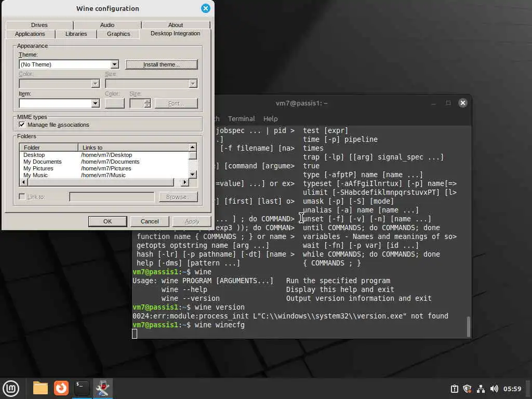Switch to the Terminal taskbar icon
The height and width of the screenshot is (399, 532).
pyautogui.click(x=82, y=388)
